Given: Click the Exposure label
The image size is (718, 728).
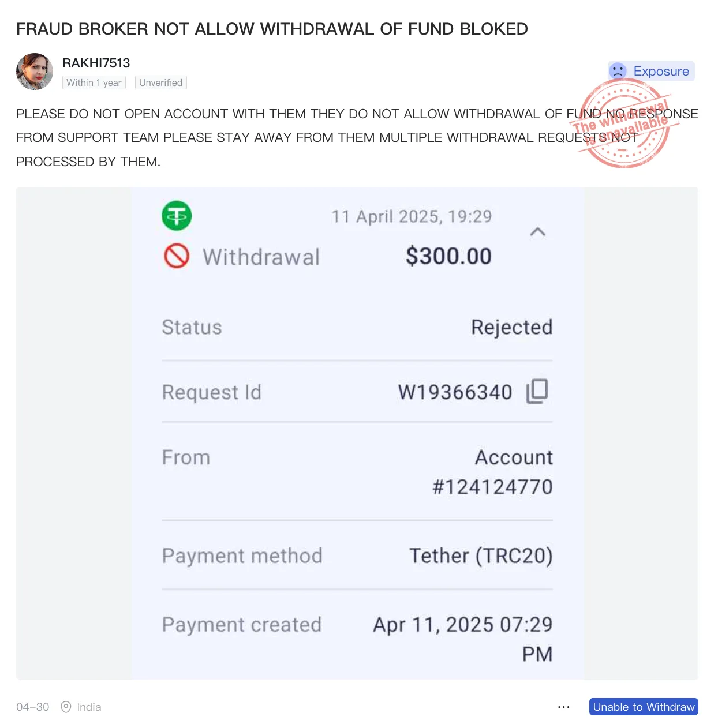Looking at the screenshot, I should pos(661,71).
